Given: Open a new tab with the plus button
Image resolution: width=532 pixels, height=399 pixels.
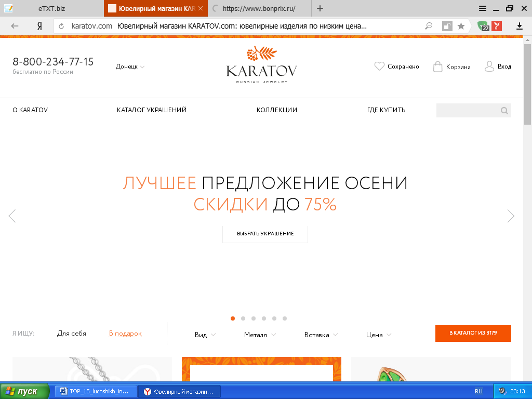Looking at the screenshot, I should [320, 8].
